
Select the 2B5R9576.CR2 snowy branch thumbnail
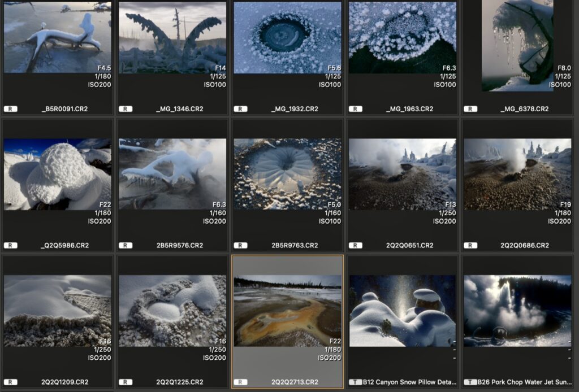coord(172,174)
